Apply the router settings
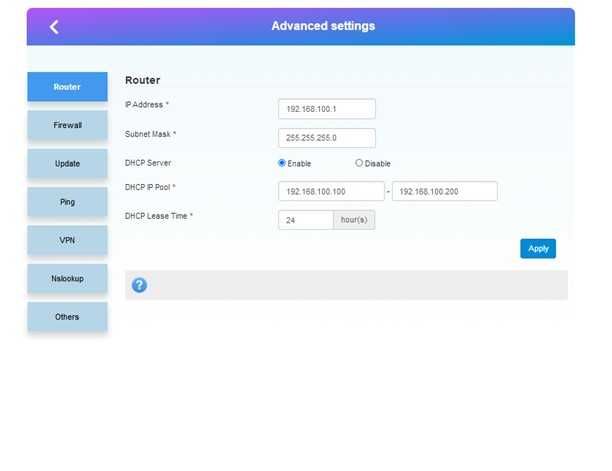The image size is (612, 471). pyautogui.click(x=538, y=249)
